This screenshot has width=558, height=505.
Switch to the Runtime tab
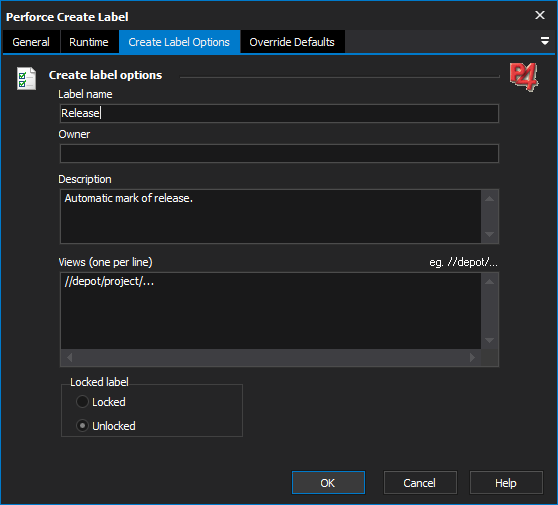(x=89, y=42)
